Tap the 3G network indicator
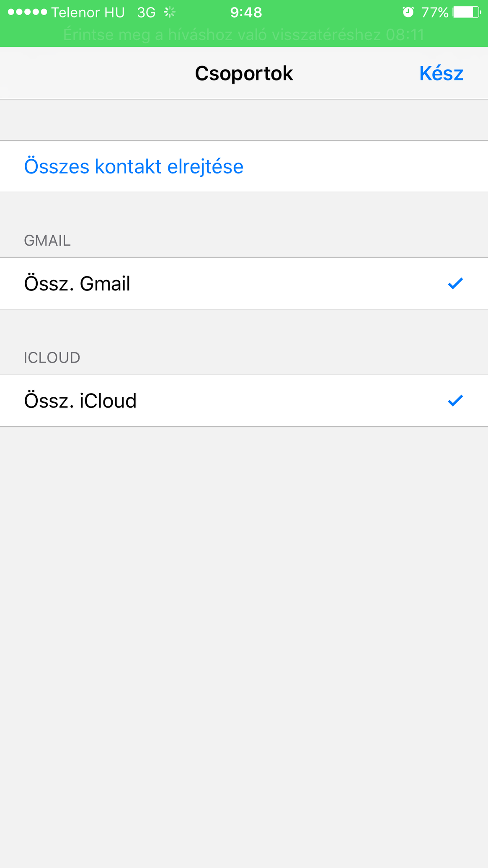 point(147,13)
